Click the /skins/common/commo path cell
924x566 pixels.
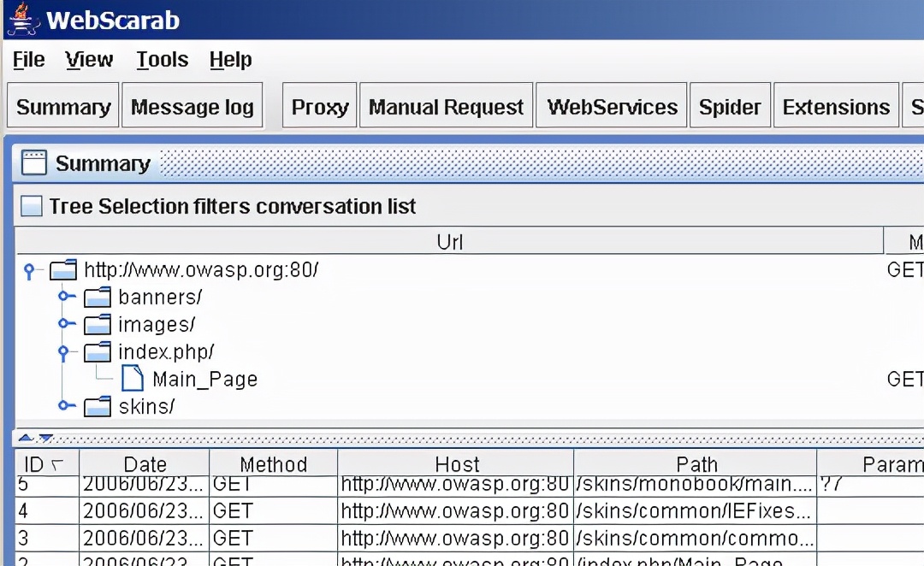click(x=696, y=538)
